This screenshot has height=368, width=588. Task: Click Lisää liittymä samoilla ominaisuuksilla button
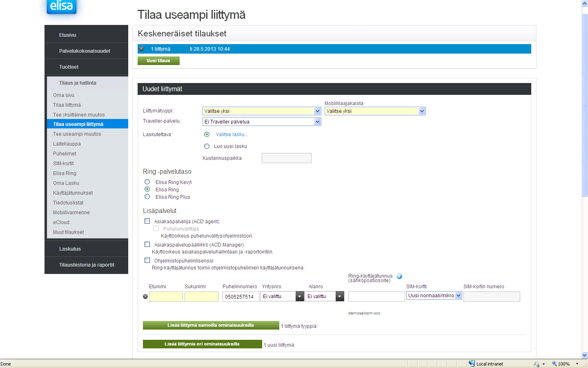[211, 325]
